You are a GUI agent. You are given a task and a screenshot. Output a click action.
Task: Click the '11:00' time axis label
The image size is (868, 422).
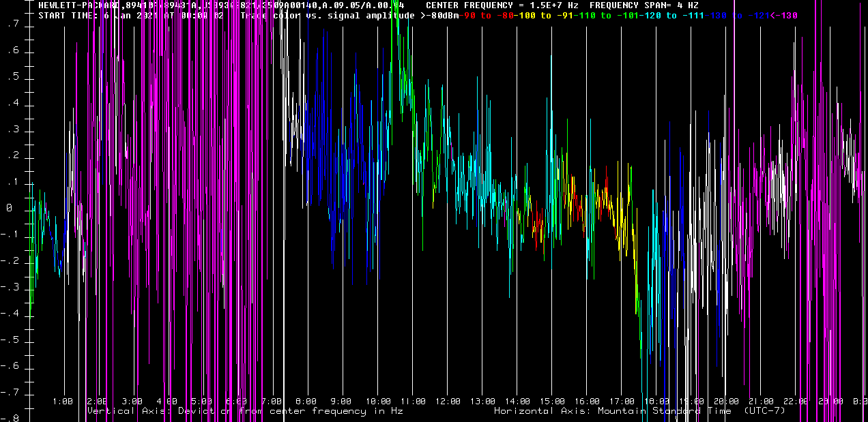(414, 402)
